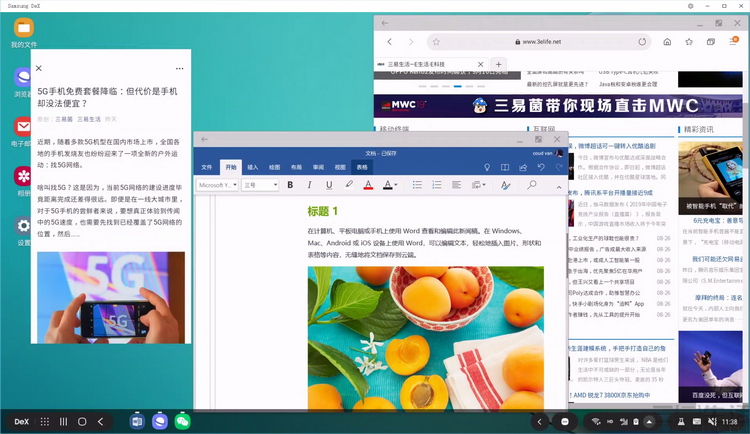Go forward in the browser toolbar
Viewport: 750px width, 434px height.
click(x=411, y=42)
